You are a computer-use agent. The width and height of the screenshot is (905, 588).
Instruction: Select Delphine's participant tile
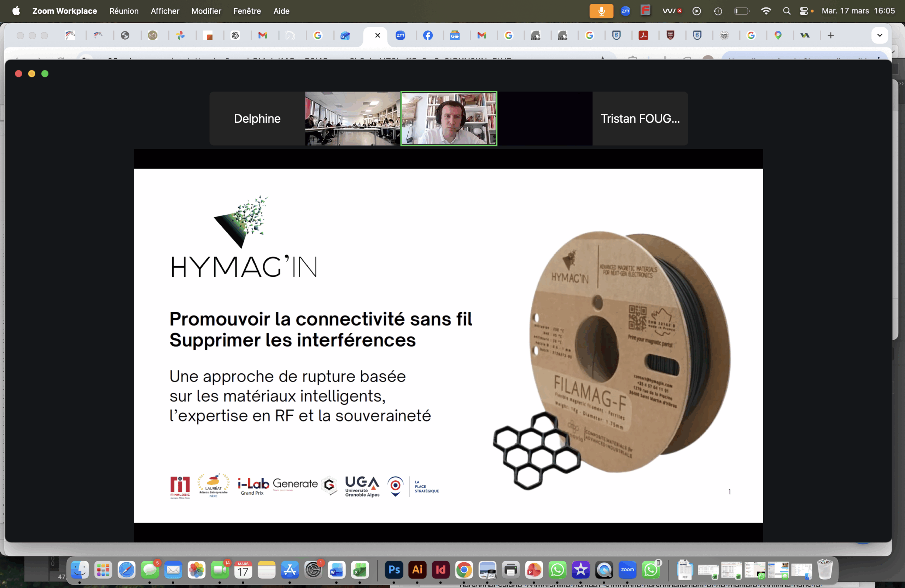pos(257,119)
